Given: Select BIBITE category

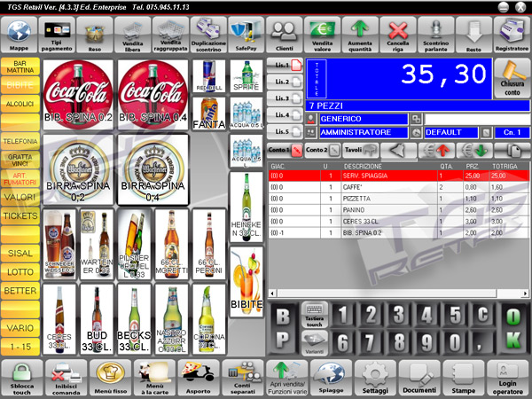Looking at the screenshot, I should click(x=20, y=85).
